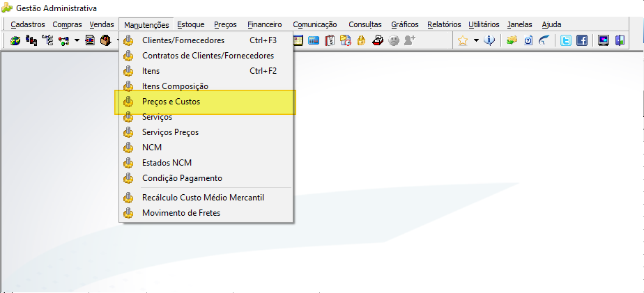Click the date page calendar icon
The width and height of the screenshot is (644, 293).
330,40
